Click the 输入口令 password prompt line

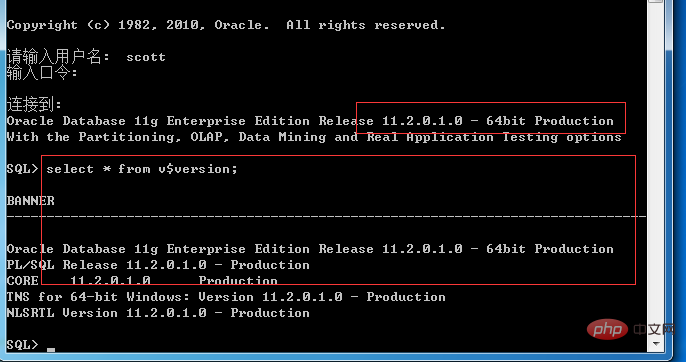[x=42, y=73]
